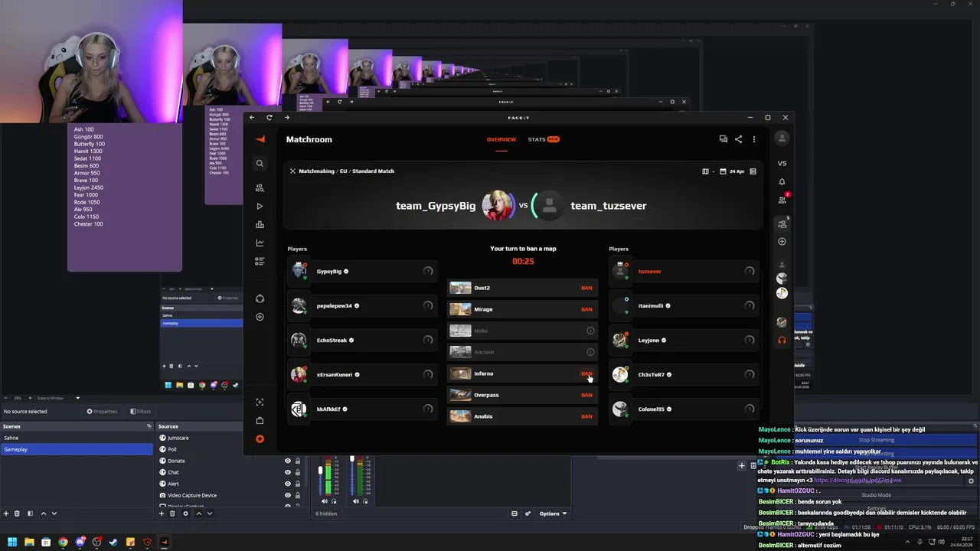Toggle visibility of Video Capture Device source
The height and width of the screenshot is (551, 980).
tap(288, 495)
